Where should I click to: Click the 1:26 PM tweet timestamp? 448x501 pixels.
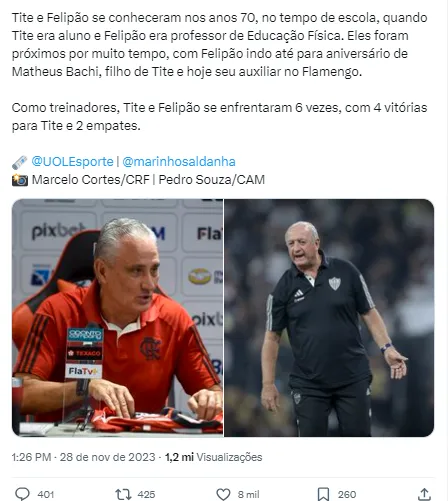[31, 457]
